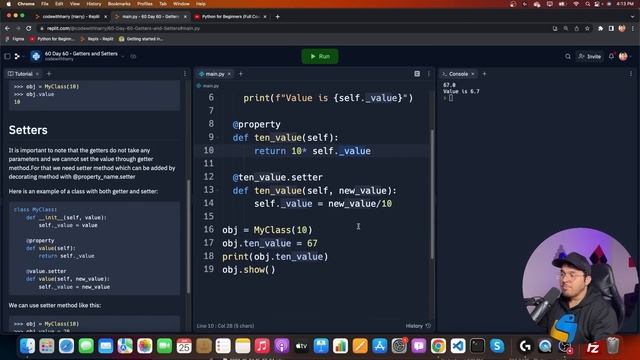Click the editor vertical scrollbar

click(432, 194)
